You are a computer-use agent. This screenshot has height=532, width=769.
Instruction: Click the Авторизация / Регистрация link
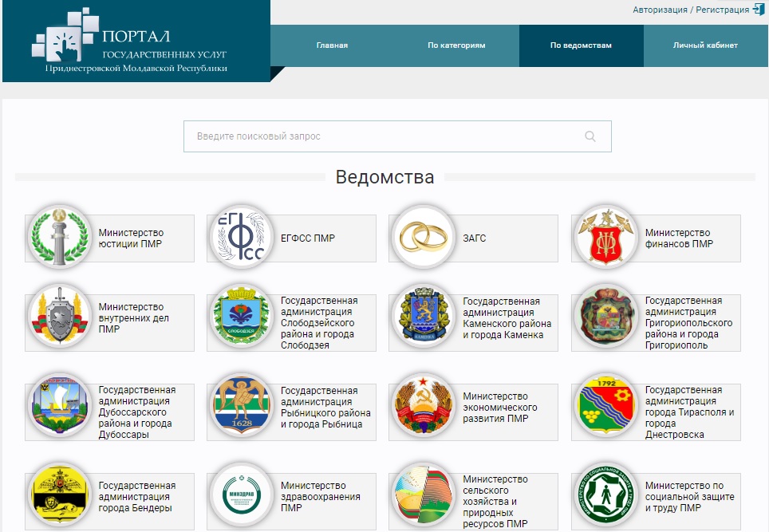point(691,10)
